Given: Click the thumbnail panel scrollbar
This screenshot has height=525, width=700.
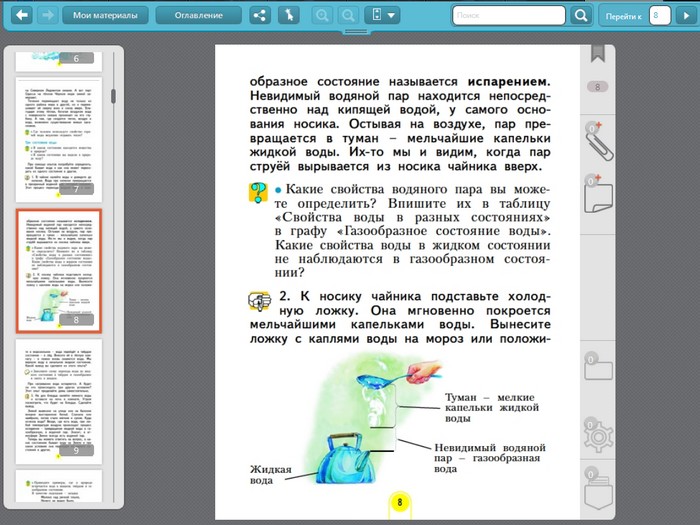Looking at the screenshot, I should [113, 97].
